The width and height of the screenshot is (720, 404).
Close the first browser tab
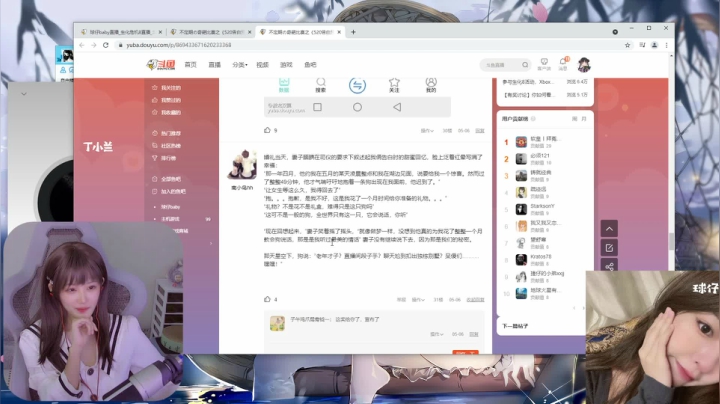point(160,32)
